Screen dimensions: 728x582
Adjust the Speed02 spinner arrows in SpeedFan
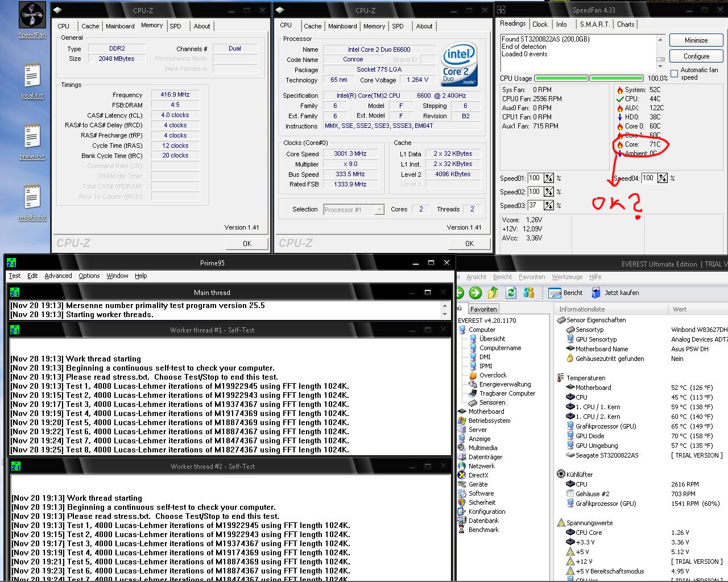[548, 192]
